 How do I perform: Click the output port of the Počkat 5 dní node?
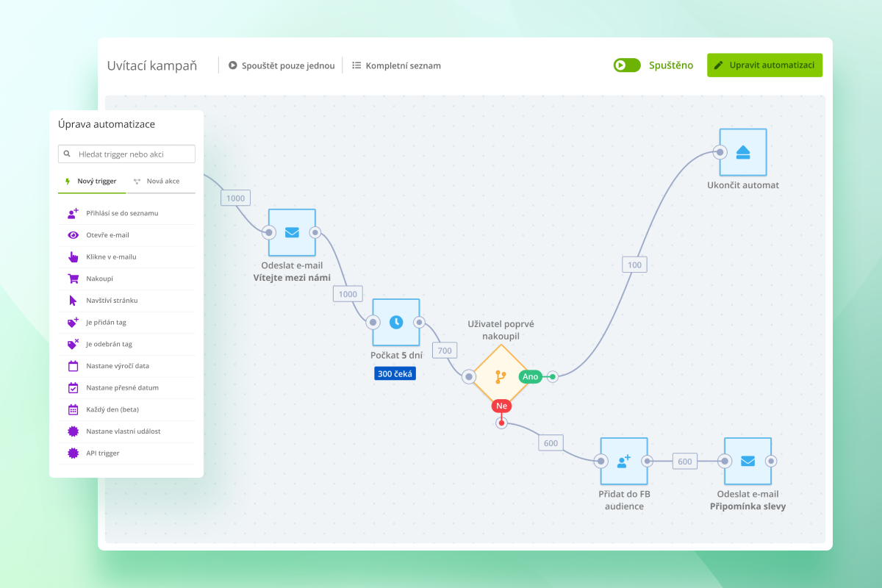click(x=419, y=322)
